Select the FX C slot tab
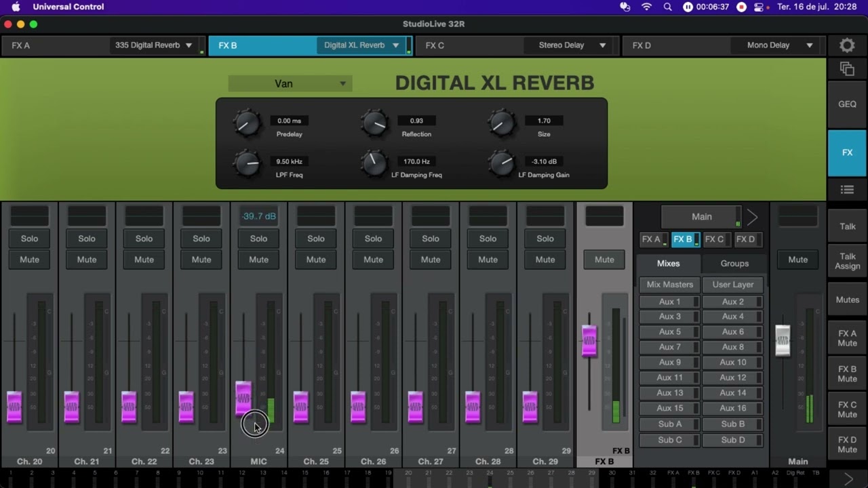Image resolution: width=868 pixels, height=488 pixels. (x=468, y=45)
